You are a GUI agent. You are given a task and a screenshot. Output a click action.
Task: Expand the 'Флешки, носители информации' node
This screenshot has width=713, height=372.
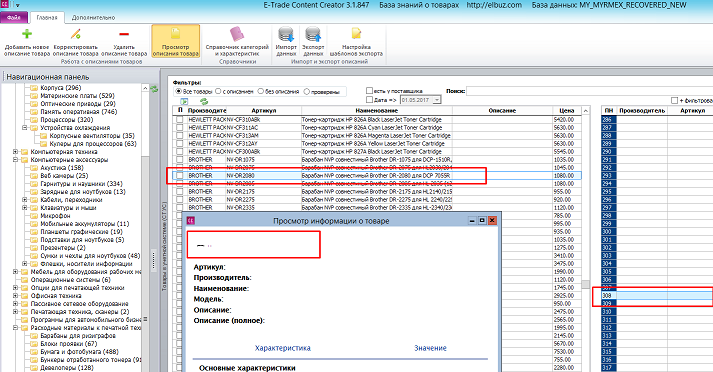[x=25, y=264]
